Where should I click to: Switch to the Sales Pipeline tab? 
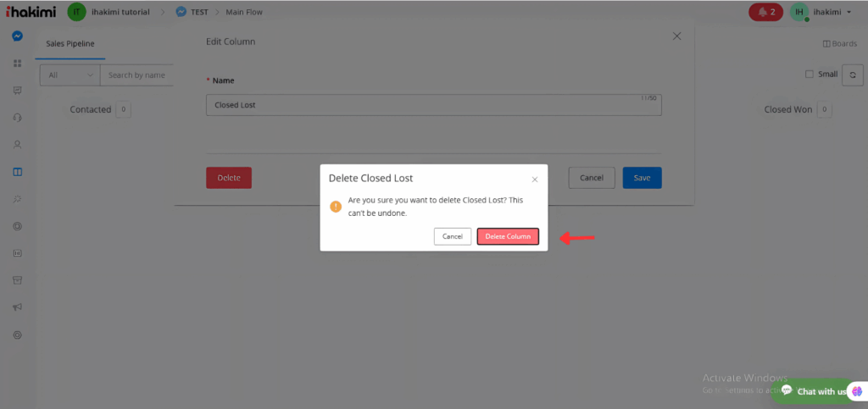tap(70, 43)
